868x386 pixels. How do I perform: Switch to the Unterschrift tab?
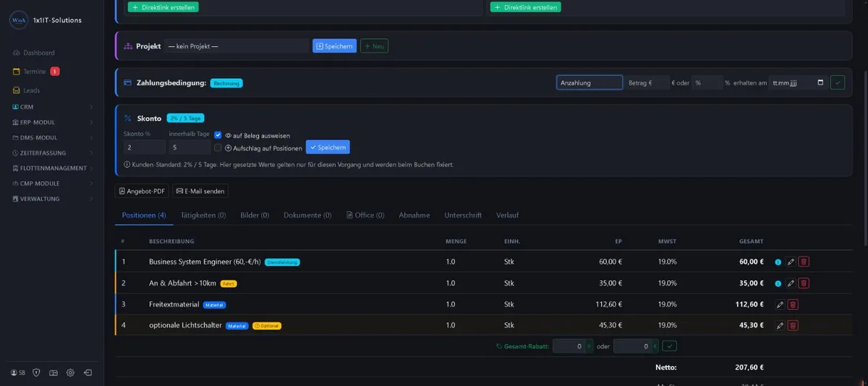[463, 215]
